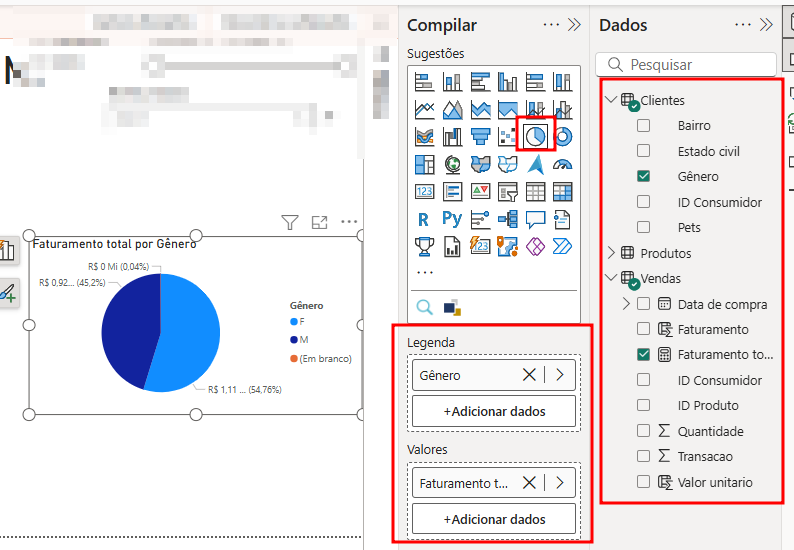Viewport: 794px width, 550px height.
Task: Select the treemap visual
Action: point(424,164)
